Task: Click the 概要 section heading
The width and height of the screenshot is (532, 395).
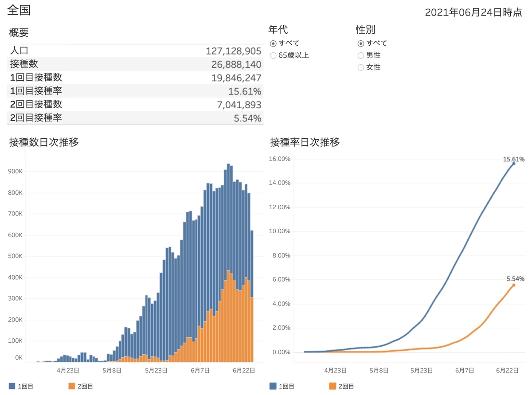Action: pos(19,32)
